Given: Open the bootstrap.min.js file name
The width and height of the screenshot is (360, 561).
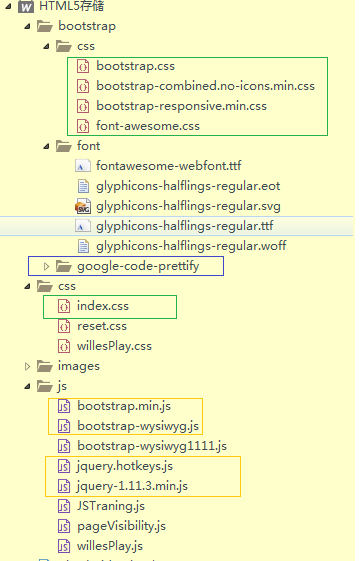Looking at the screenshot, I should pyautogui.click(x=124, y=406).
